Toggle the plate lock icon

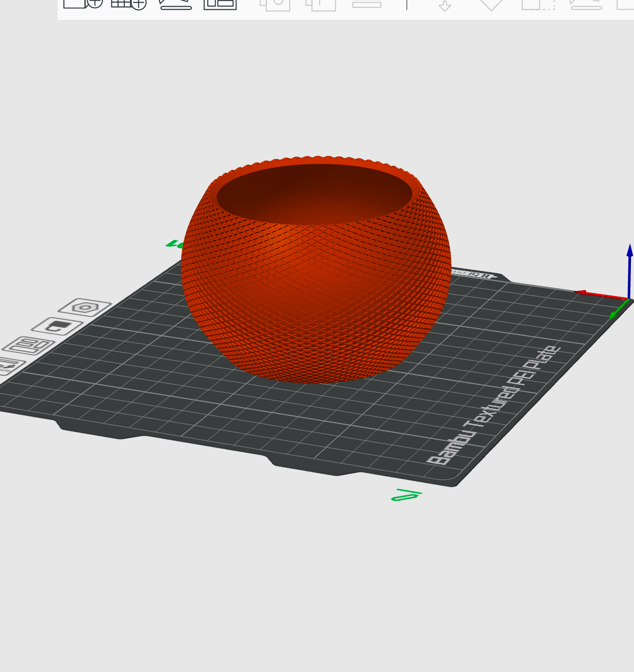coord(57,327)
